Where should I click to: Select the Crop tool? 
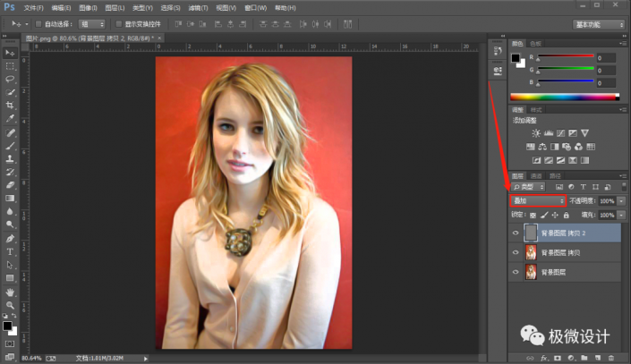(x=10, y=105)
